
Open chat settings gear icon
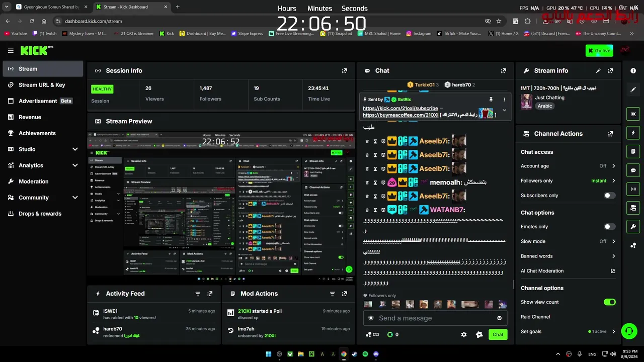click(x=464, y=335)
